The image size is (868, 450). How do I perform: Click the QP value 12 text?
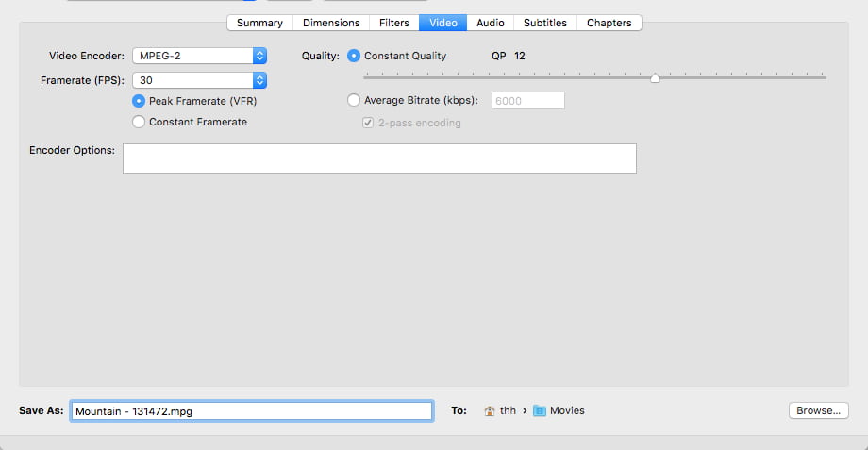click(x=519, y=56)
